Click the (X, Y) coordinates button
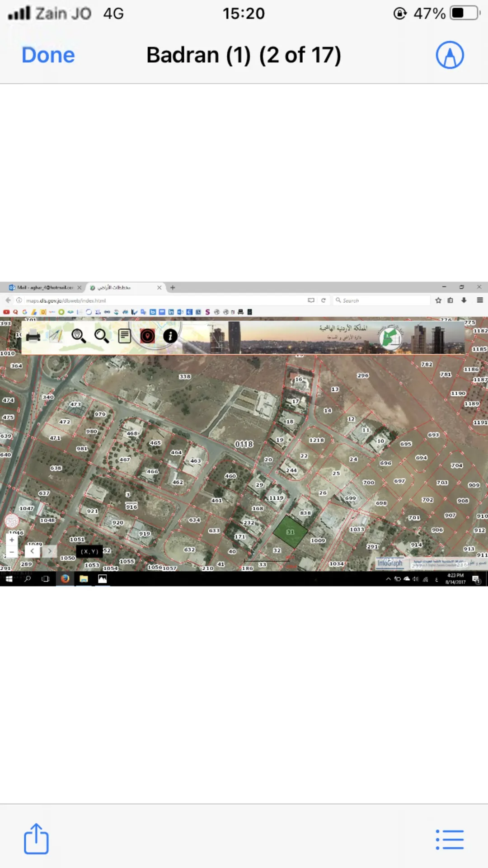This screenshot has width=488, height=868. pyautogui.click(x=89, y=552)
